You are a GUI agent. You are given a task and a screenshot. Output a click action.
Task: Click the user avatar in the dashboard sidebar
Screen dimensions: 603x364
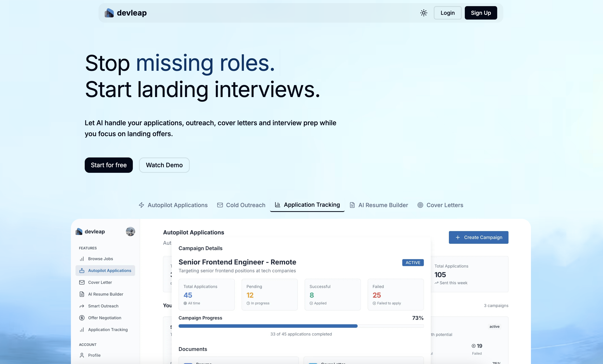pos(131,231)
